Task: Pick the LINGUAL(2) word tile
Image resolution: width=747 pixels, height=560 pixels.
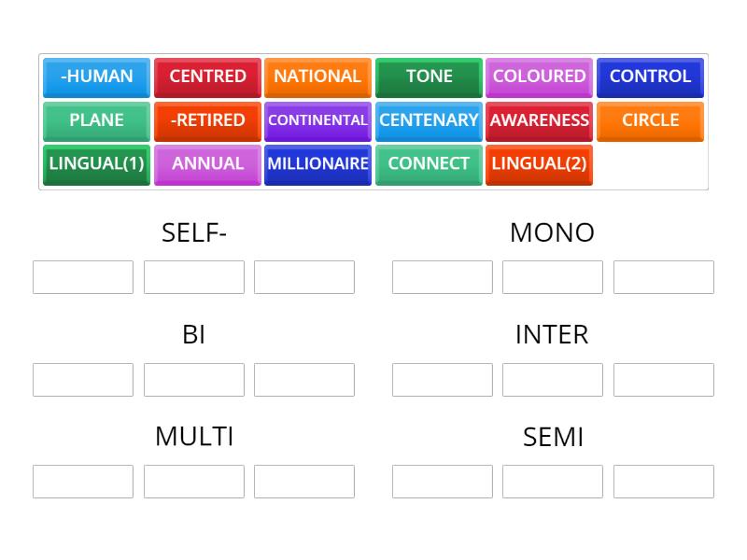Action: 539,164
